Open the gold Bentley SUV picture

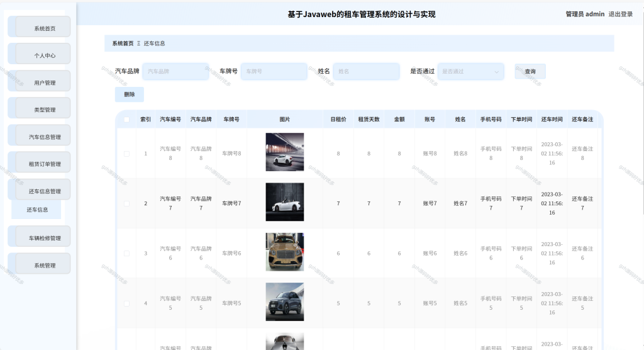(x=285, y=252)
